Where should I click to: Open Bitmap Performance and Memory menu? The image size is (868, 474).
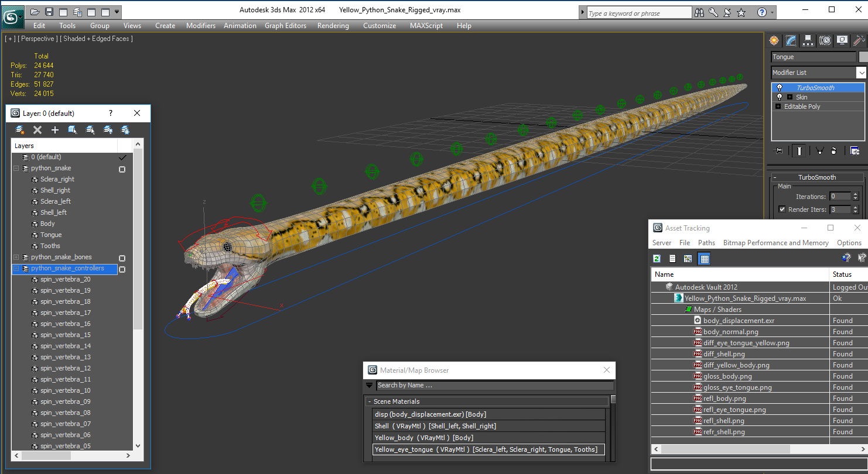776,243
